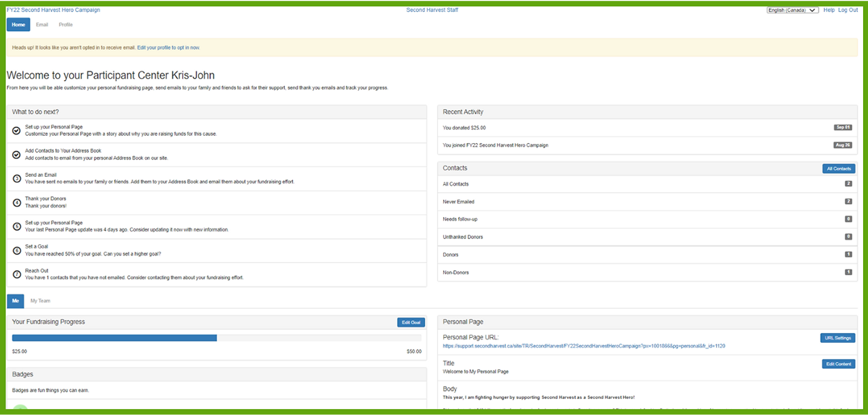Image resolution: width=868 pixels, height=415 pixels.
Task: Select the Never Emailed contacts row
Action: (x=647, y=202)
